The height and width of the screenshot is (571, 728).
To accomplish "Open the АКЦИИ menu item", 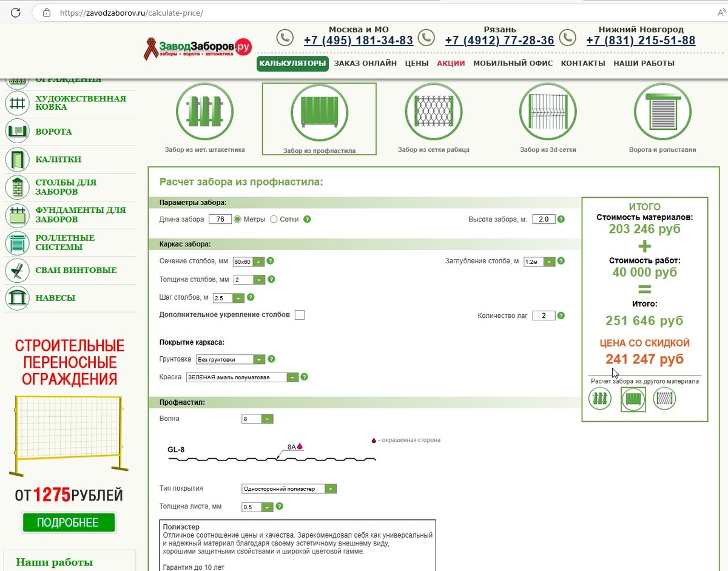I will (x=451, y=63).
